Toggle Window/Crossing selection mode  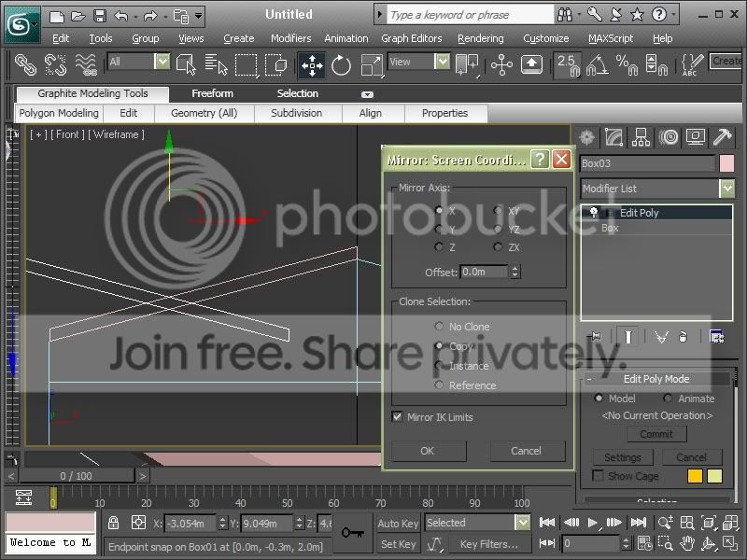click(x=275, y=64)
